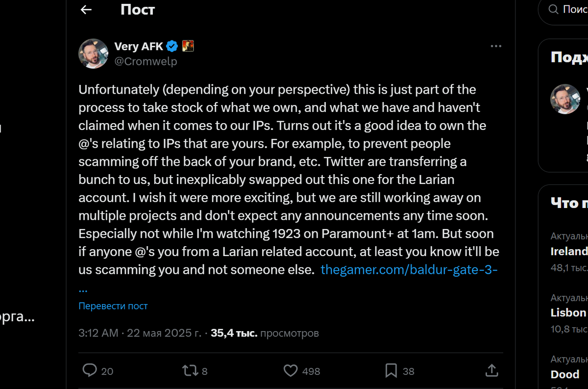Screen dimensions: 588x389
Task: Open the Ireland trending topic
Action: pyautogui.click(x=569, y=252)
